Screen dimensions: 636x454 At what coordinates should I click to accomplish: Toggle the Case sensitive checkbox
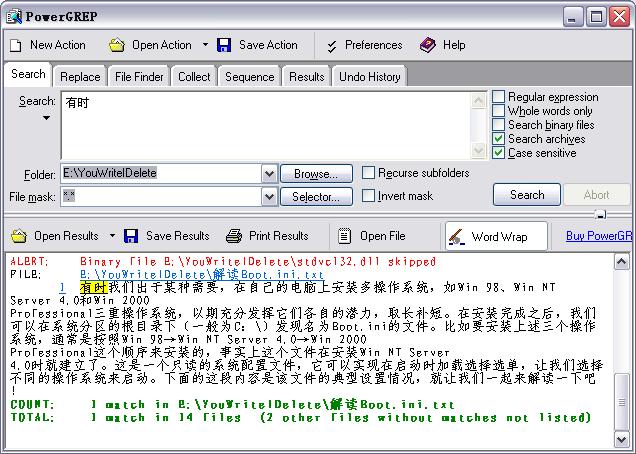(x=498, y=153)
